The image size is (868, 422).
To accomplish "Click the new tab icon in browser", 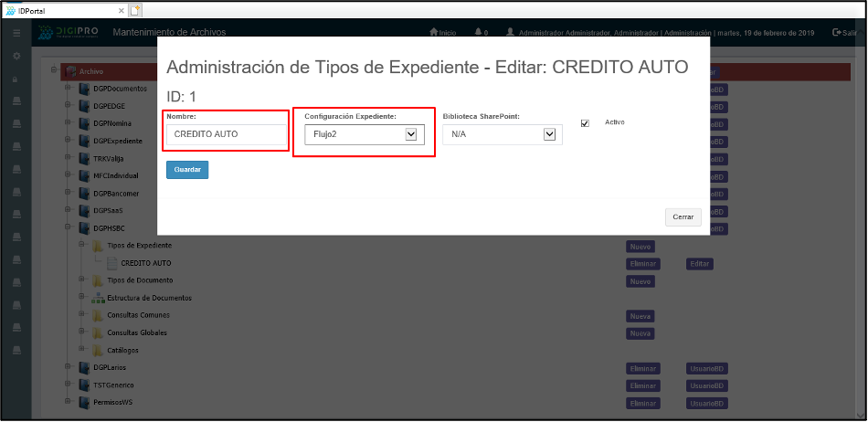I will pos(135,9).
